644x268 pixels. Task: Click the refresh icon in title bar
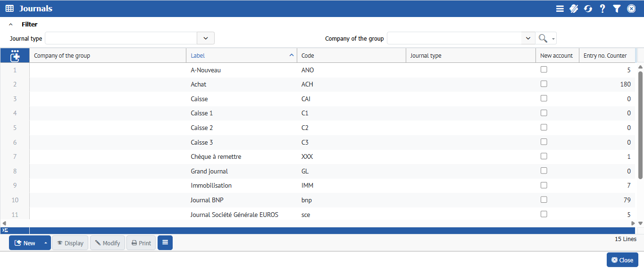click(588, 9)
